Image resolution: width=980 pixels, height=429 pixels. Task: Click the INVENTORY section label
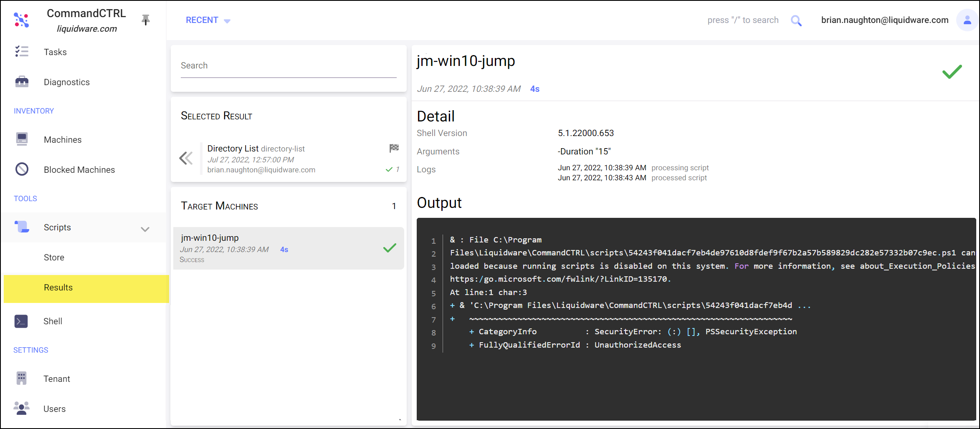[x=34, y=111]
